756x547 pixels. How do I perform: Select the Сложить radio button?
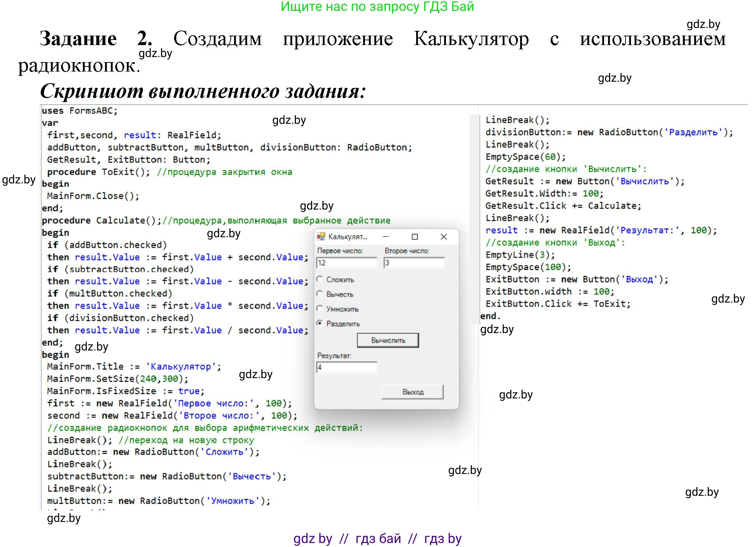click(x=319, y=280)
